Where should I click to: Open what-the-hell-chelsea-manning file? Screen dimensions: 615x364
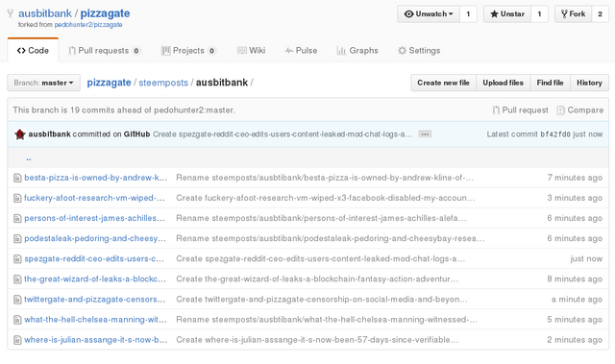95,320
